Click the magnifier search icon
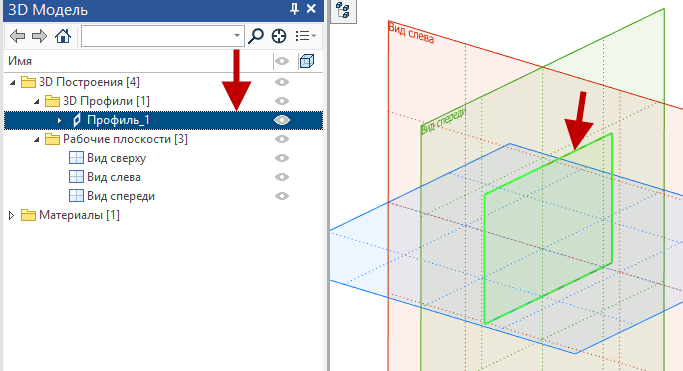Screen dimensions: 683x371 [256, 36]
